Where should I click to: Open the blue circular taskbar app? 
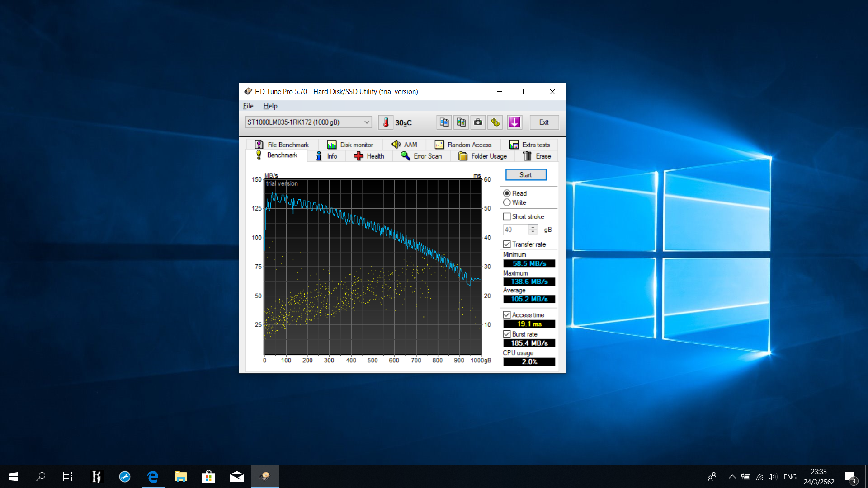click(x=125, y=477)
